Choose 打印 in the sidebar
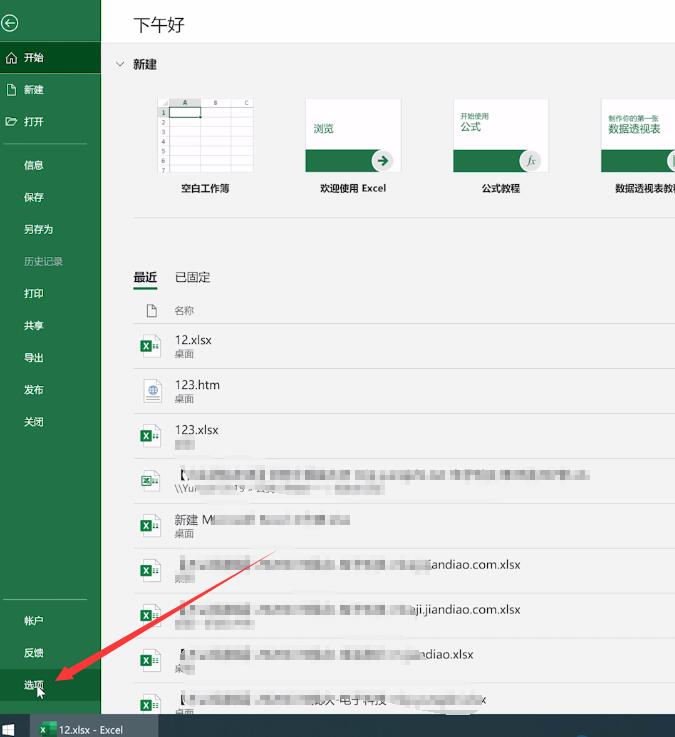The image size is (675, 737). pyautogui.click(x=50, y=294)
